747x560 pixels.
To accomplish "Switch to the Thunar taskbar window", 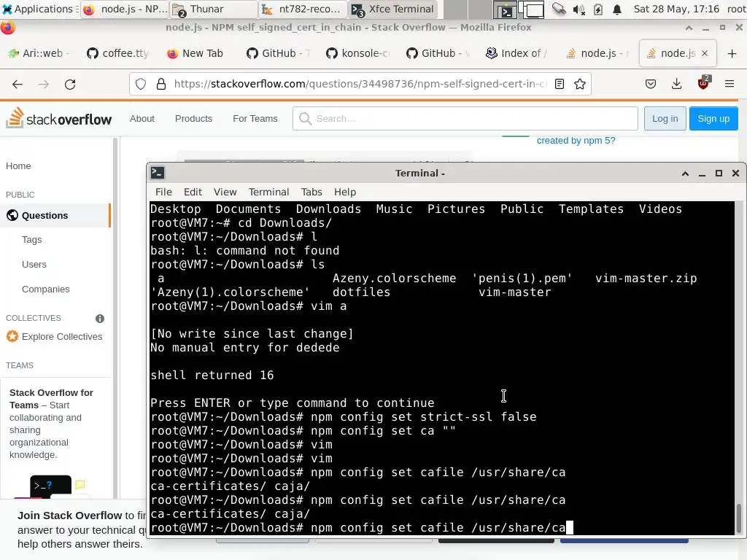I will (215, 9).
